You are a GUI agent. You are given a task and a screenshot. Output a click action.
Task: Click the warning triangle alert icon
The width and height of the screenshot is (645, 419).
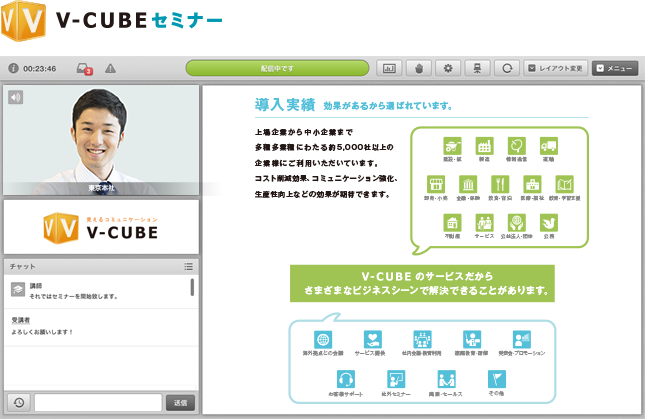coord(110,68)
